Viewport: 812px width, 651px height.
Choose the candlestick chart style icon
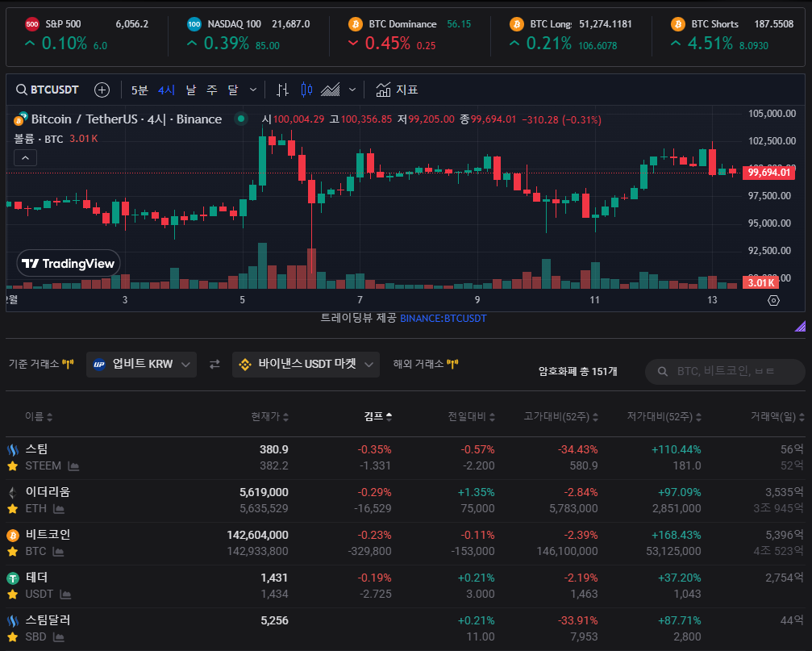click(x=306, y=90)
